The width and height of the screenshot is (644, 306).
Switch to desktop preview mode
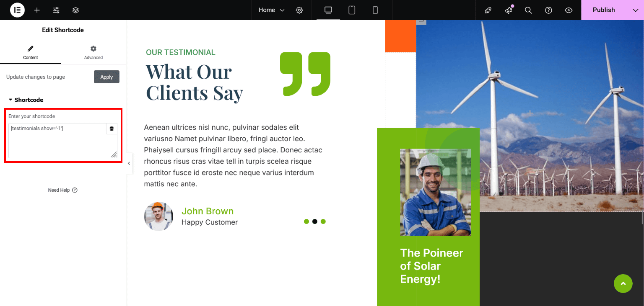(328, 10)
